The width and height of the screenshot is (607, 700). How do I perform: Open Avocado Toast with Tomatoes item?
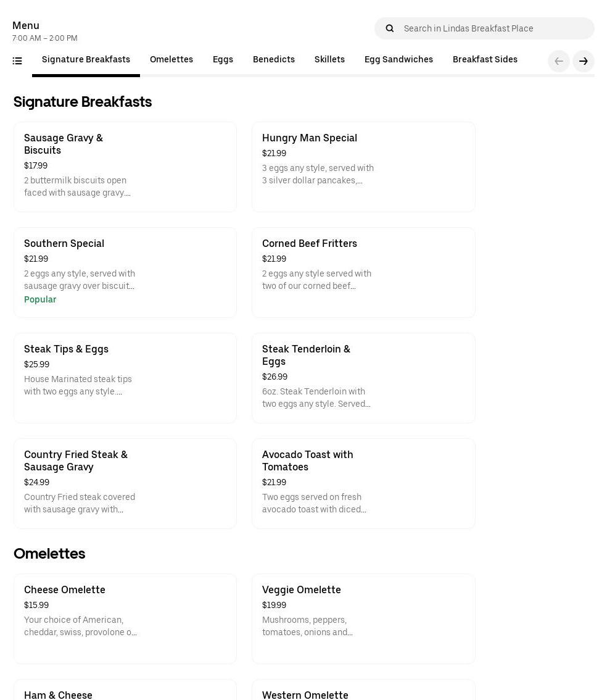[x=363, y=483]
